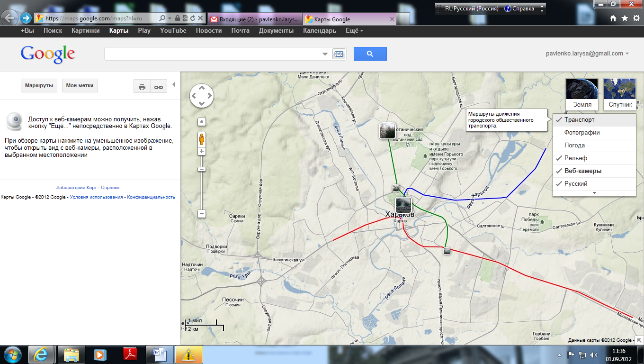Toggle the Русский labels layer
The height and width of the screenshot is (364, 644).
(x=594, y=184)
